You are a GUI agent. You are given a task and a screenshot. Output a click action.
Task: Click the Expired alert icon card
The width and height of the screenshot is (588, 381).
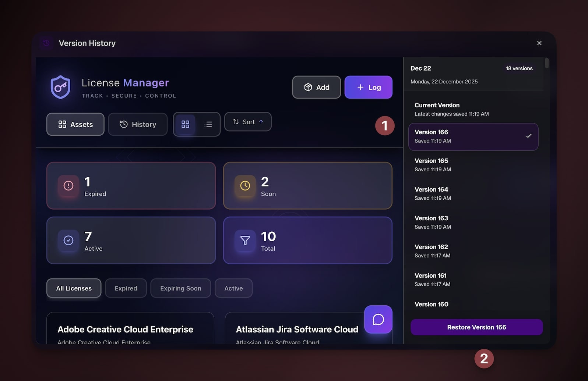click(68, 186)
